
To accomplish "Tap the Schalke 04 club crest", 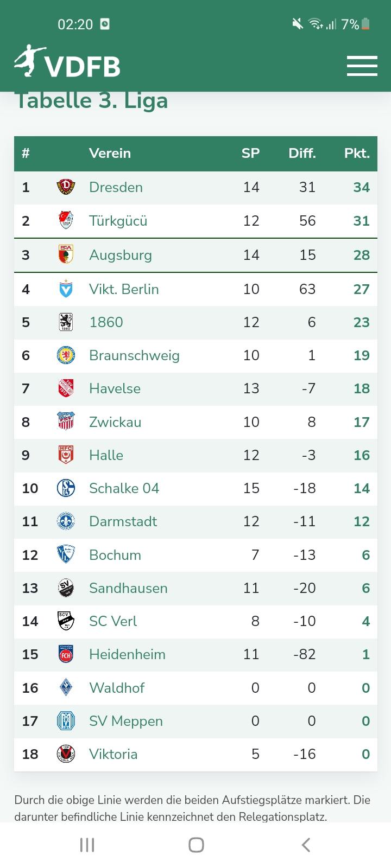I will (66, 488).
